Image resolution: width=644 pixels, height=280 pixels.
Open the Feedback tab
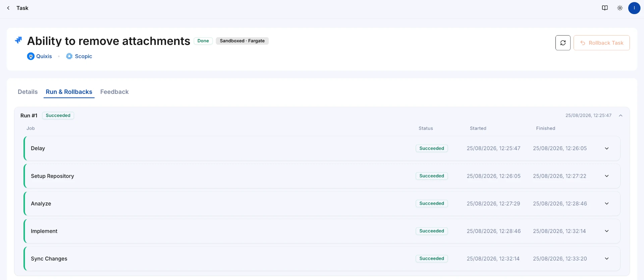coord(114,92)
